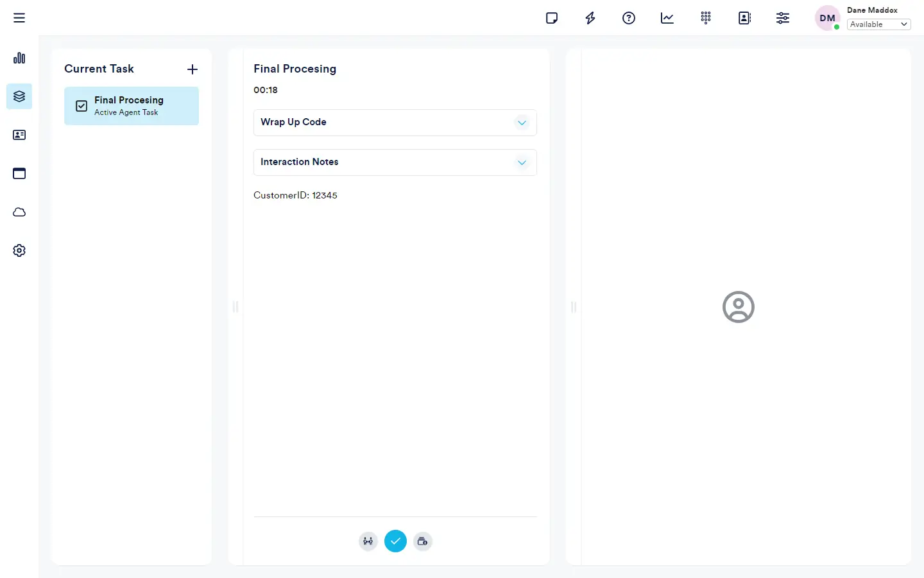Image resolution: width=924 pixels, height=578 pixels.
Task: Add a new task with plus button
Action: point(193,69)
